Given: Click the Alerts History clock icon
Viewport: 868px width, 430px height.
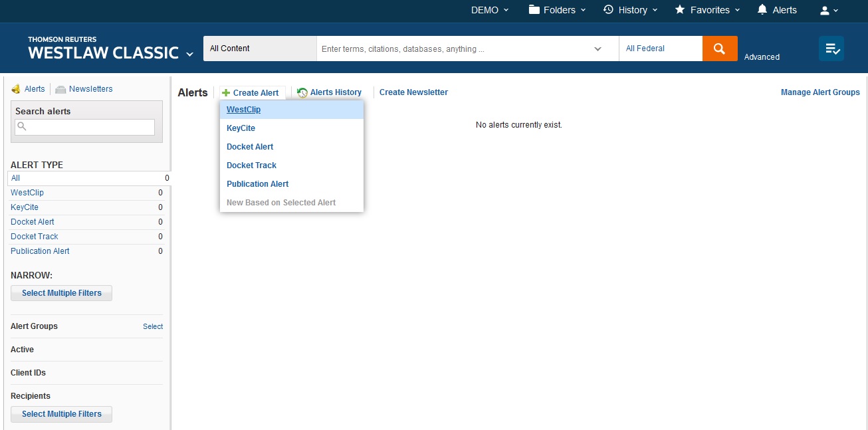Looking at the screenshot, I should [x=302, y=93].
